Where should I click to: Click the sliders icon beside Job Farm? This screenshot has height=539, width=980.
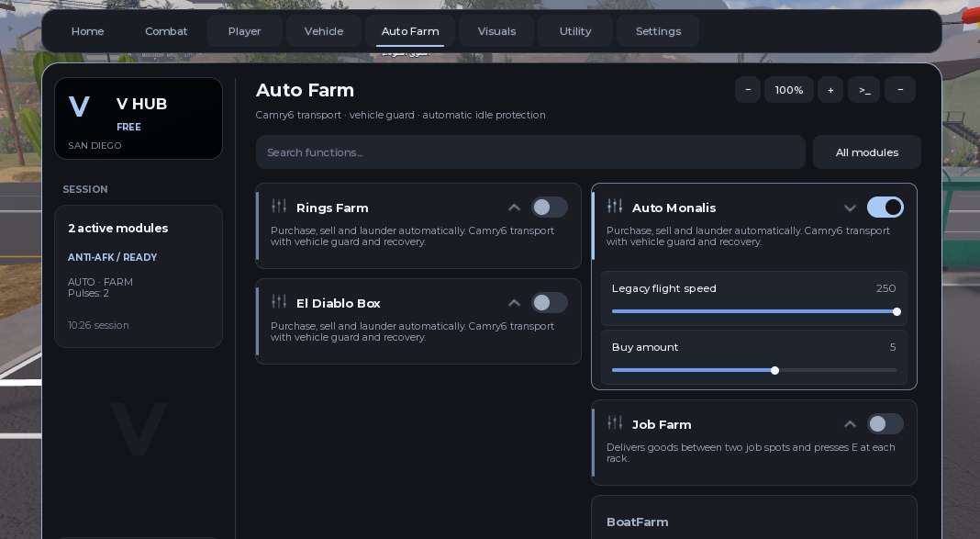pos(615,422)
